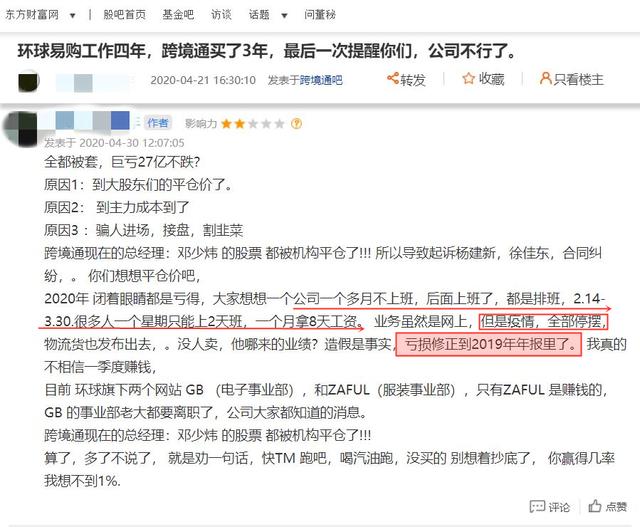This screenshot has width=640, height=527.
Task: Click the 评论 comment bubble icon
Action: pyautogui.click(x=537, y=506)
